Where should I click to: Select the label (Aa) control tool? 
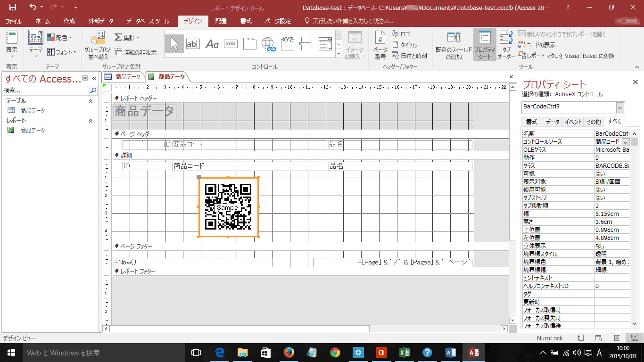click(212, 44)
